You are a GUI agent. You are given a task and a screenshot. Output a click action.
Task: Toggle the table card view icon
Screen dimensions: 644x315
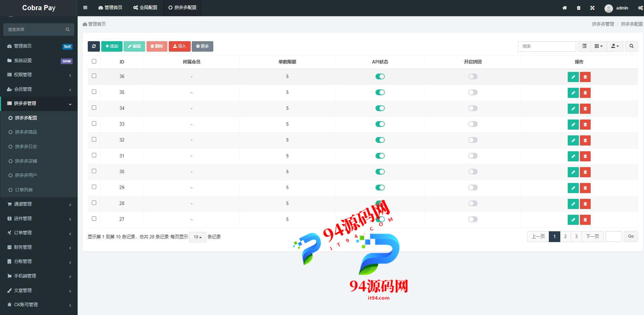584,46
